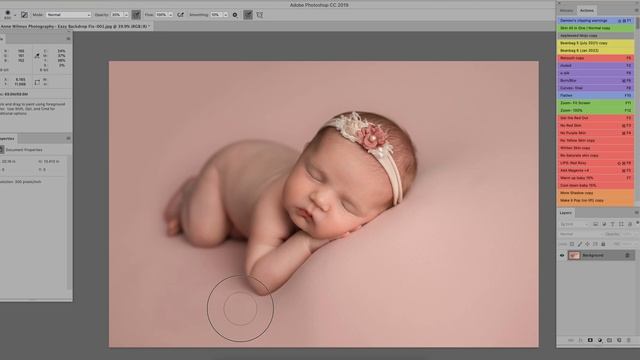Run the No Red Skin action
Viewport: 640px width, 360px height.
595,125
